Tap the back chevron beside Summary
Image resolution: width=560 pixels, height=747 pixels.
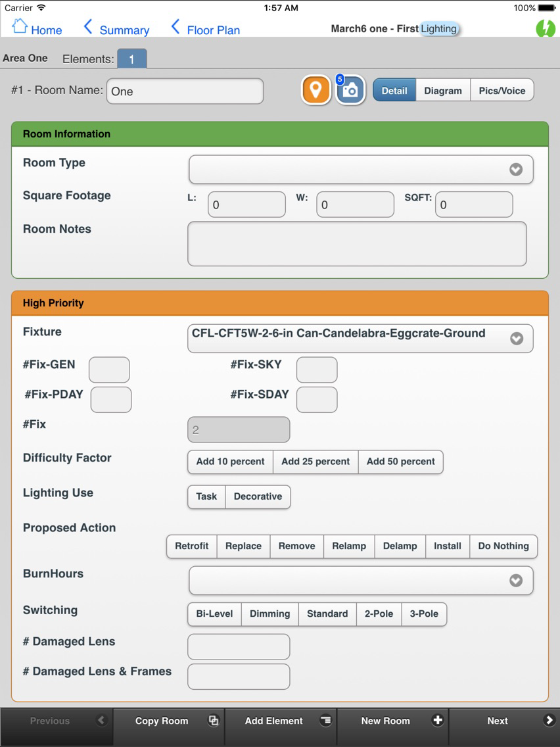pos(87,27)
